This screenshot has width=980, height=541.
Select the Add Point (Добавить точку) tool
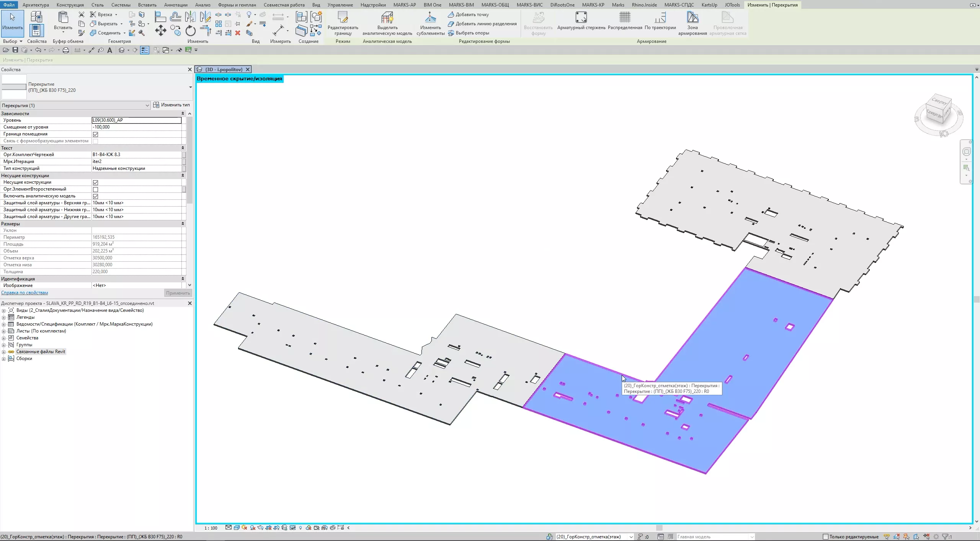[x=472, y=15]
